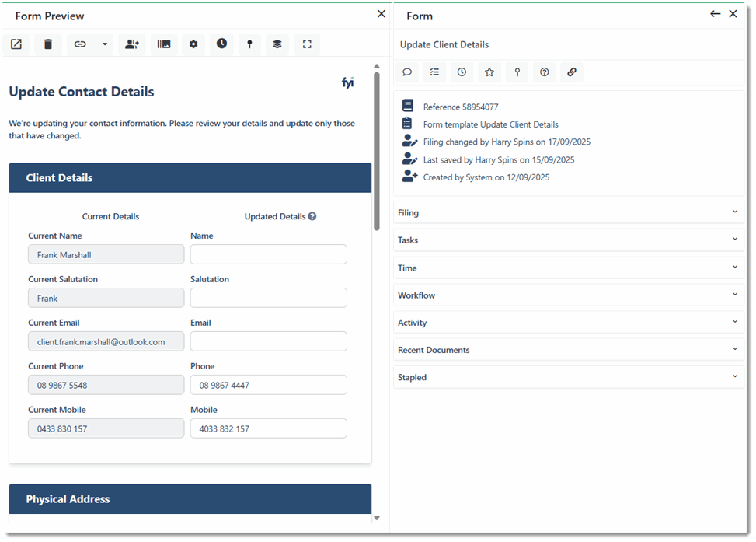
Task: Expand the Stapled section
Action: coord(569,377)
